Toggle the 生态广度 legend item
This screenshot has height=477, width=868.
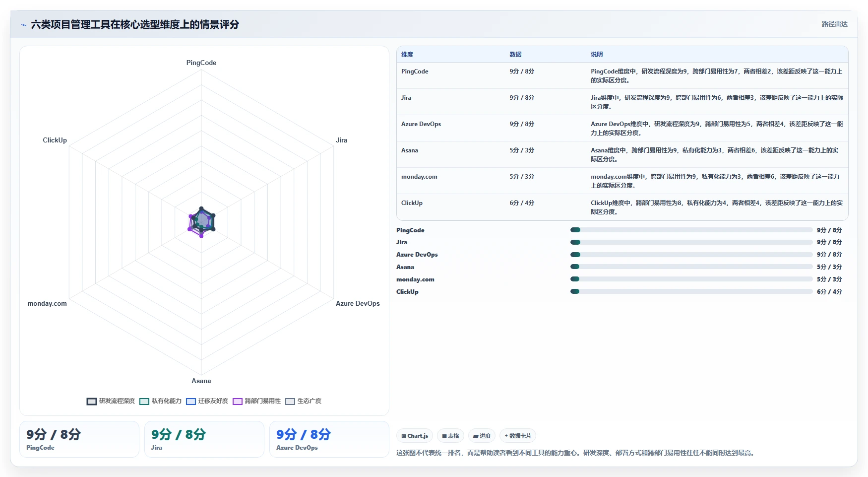(304, 401)
